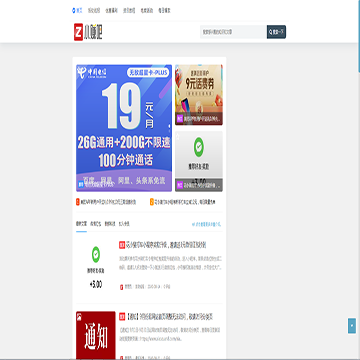This screenshot has height=360, width=360.
Task: Open the article title beside the +5.00 thumbnail
Action: tap(166, 245)
